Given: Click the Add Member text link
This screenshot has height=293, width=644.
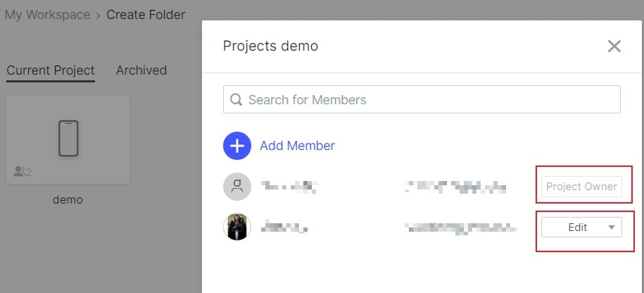Looking at the screenshot, I should click(297, 146).
